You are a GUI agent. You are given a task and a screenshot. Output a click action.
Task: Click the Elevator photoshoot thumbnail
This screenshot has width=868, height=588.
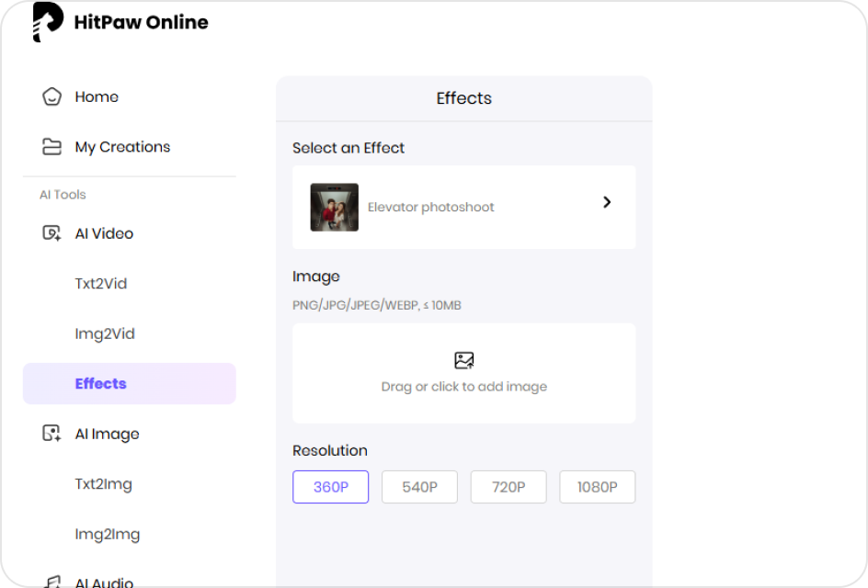(x=335, y=208)
